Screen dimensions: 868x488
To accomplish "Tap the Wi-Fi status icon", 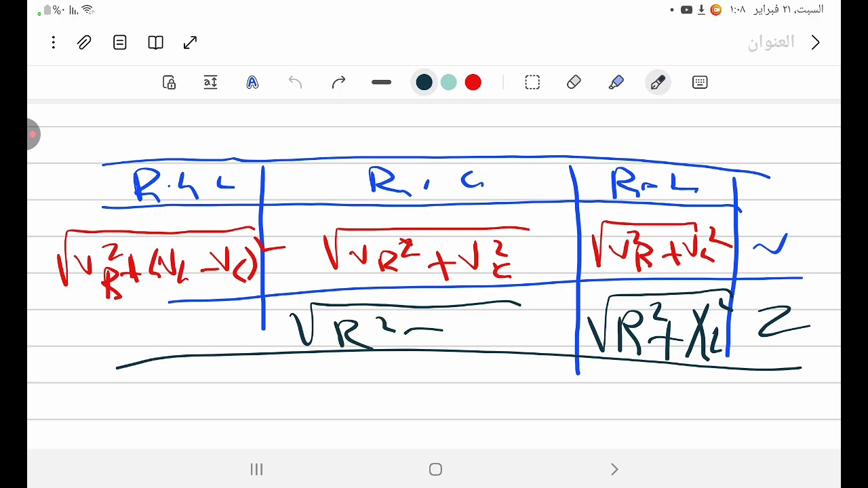I will click(x=87, y=9).
